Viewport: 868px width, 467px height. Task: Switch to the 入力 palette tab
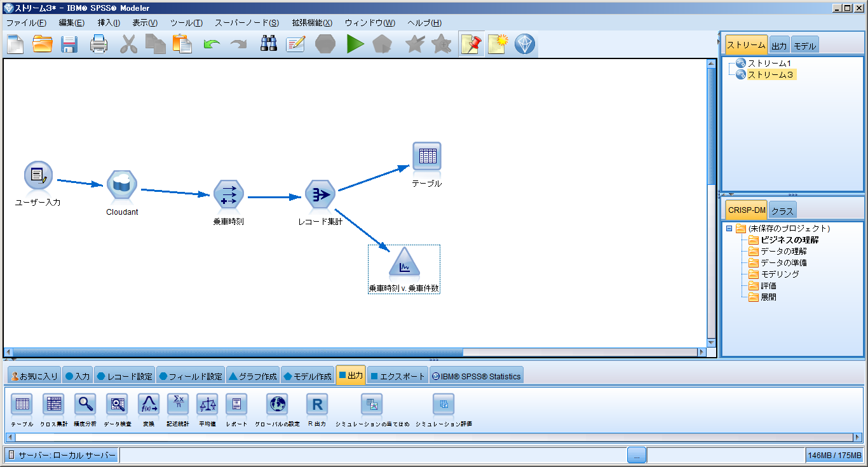pos(78,376)
